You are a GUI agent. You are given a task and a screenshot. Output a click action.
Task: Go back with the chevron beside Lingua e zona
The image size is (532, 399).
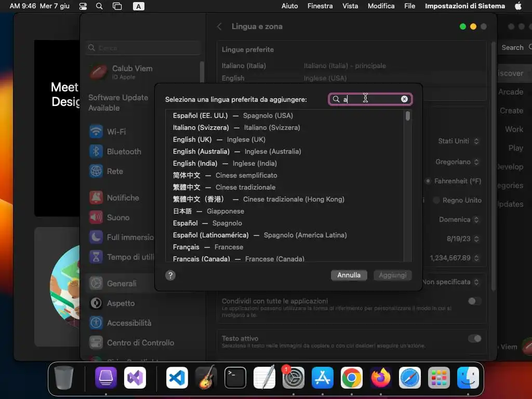coord(219,26)
